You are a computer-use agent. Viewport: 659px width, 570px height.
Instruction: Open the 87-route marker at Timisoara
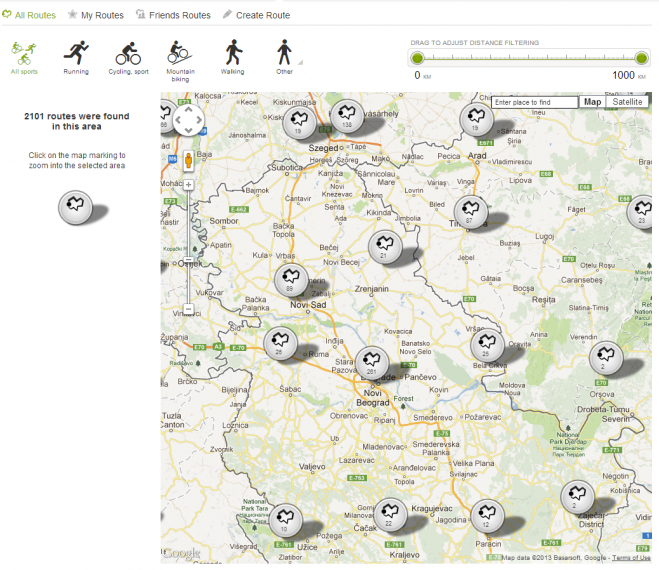coord(470,211)
